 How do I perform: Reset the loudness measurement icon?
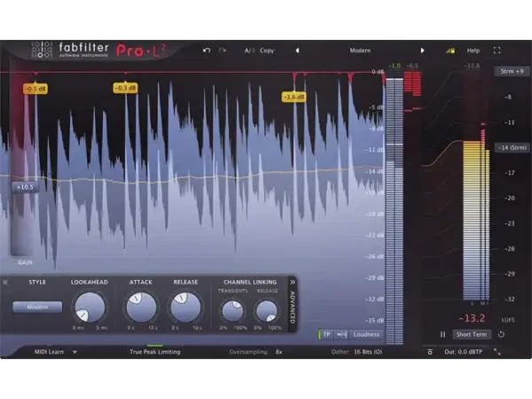(501, 334)
